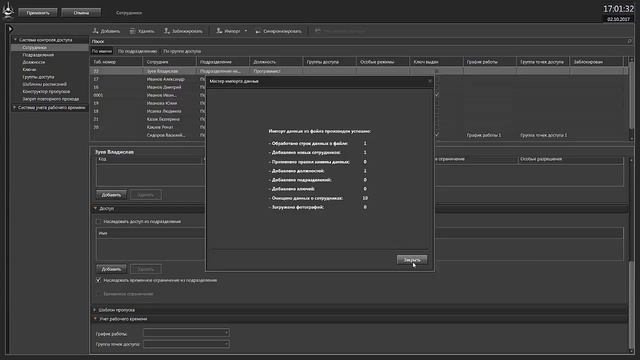Click the Отмена button
The image size is (640, 360).
pyautogui.click(x=81, y=13)
